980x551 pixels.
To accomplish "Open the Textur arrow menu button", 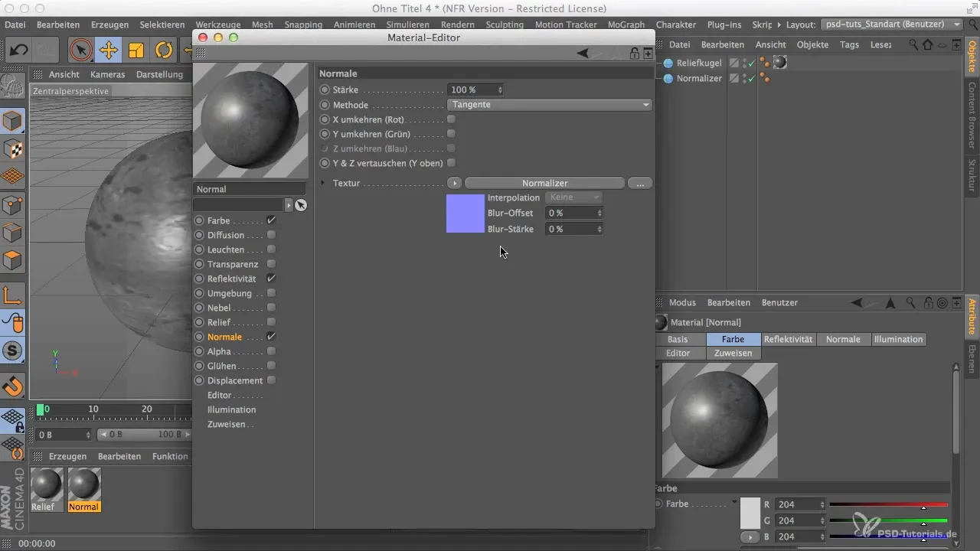I will [454, 184].
